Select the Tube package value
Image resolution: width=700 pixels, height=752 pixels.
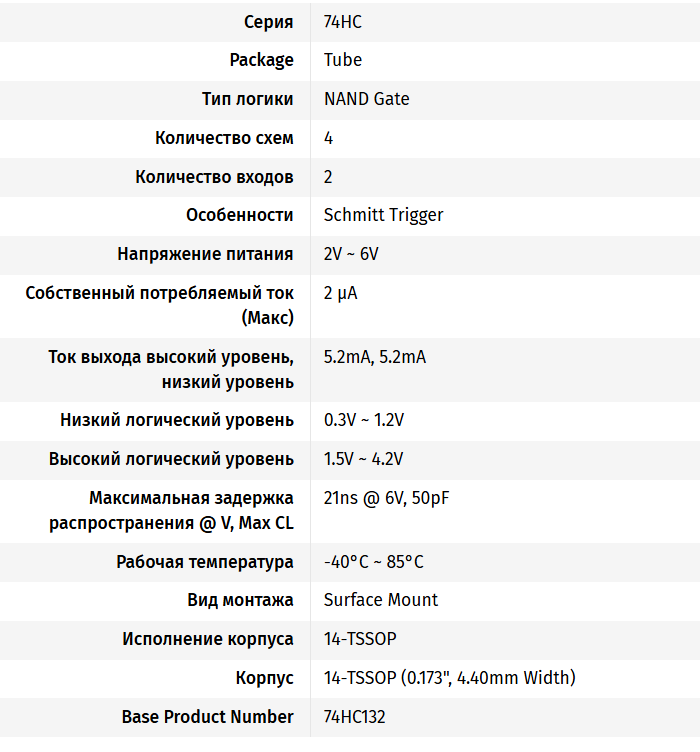point(343,60)
